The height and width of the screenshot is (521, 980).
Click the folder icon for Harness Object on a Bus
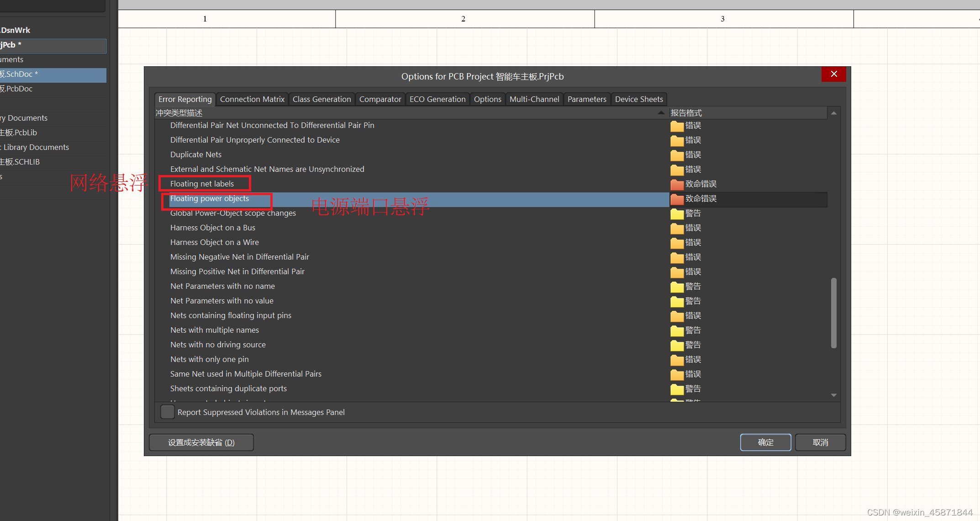[677, 228]
